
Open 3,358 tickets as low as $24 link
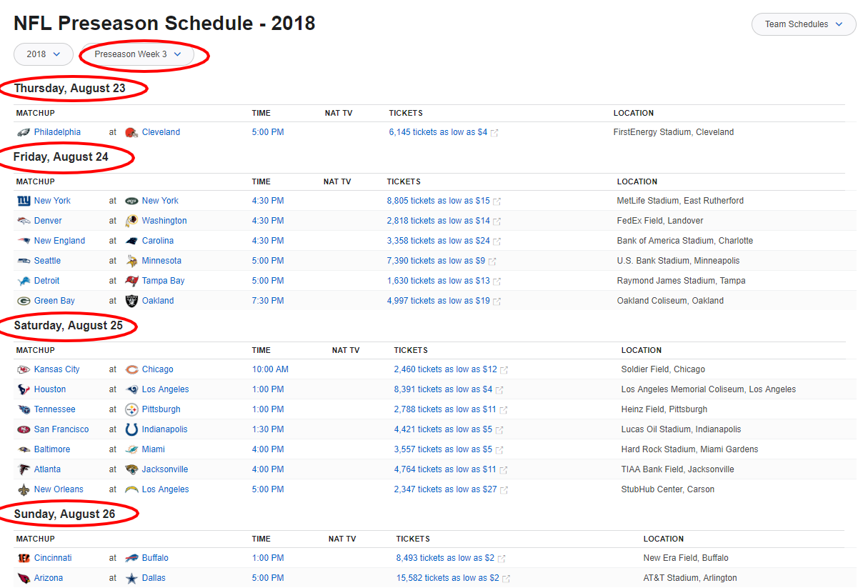click(x=439, y=241)
